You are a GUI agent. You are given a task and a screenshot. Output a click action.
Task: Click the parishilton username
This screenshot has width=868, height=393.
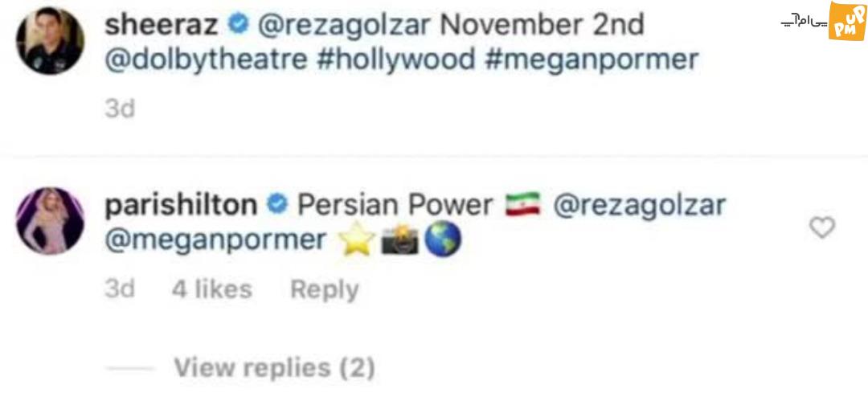(181, 206)
